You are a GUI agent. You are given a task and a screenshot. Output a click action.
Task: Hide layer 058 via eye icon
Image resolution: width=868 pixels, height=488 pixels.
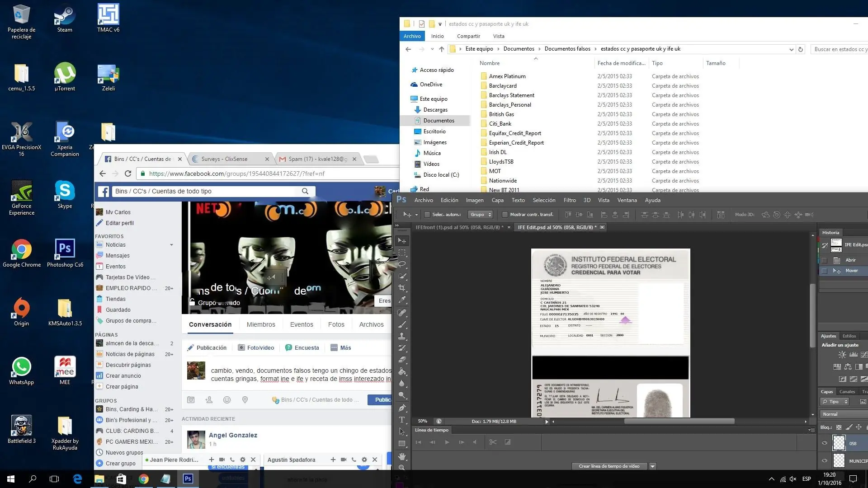[825, 443]
